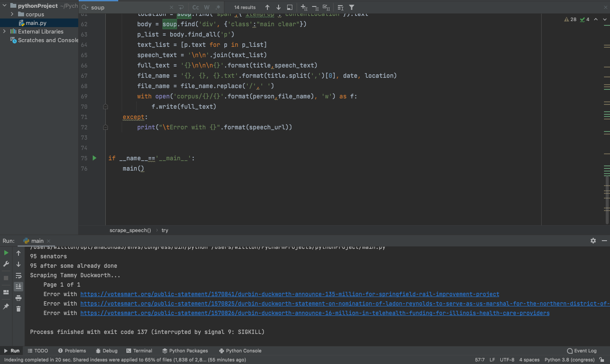Click the fold marker on line 70
The height and width of the screenshot is (364, 610).
(x=105, y=107)
